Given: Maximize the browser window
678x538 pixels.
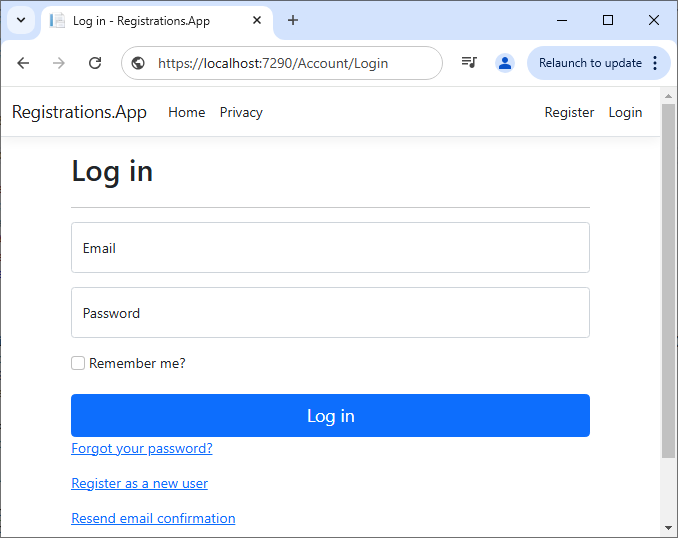Looking at the screenshot, I should 608,20.
